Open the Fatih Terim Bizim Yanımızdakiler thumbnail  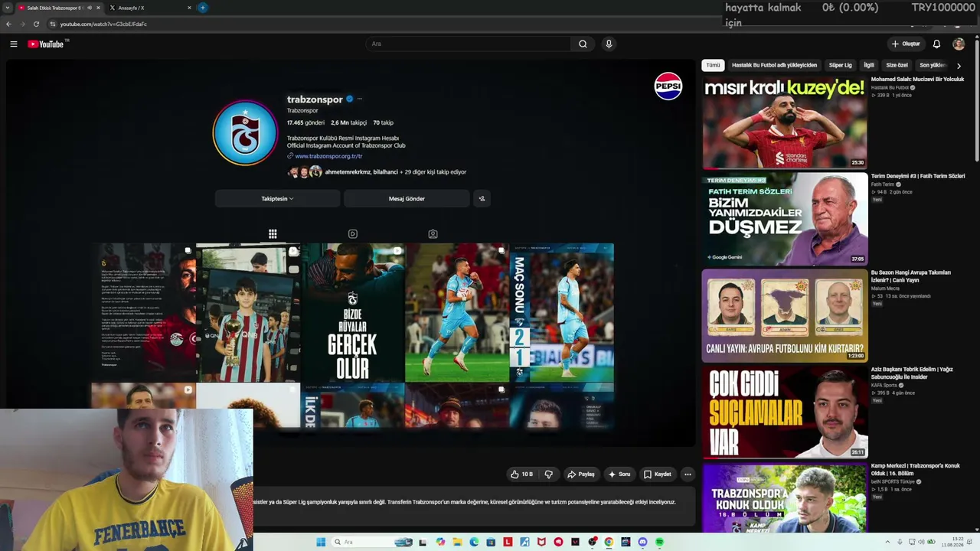[x=785, y=220]
